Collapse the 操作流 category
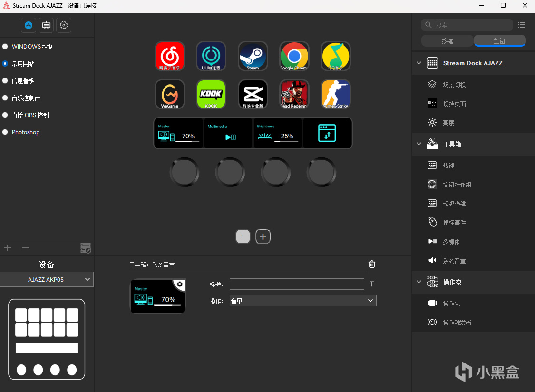The height and width of the screenshot is (392, 535). click(419, 282)
